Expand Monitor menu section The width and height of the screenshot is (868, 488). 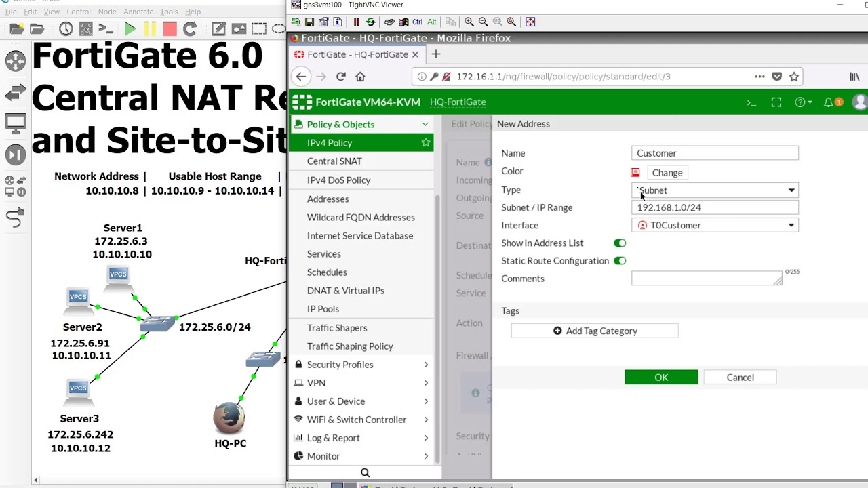(x=361, y=456)
